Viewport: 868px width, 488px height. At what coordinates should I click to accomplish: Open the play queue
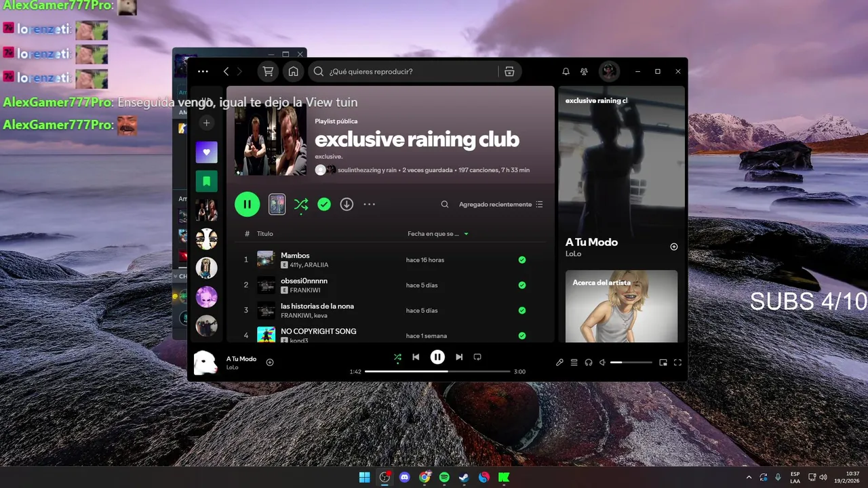(574, 363)
